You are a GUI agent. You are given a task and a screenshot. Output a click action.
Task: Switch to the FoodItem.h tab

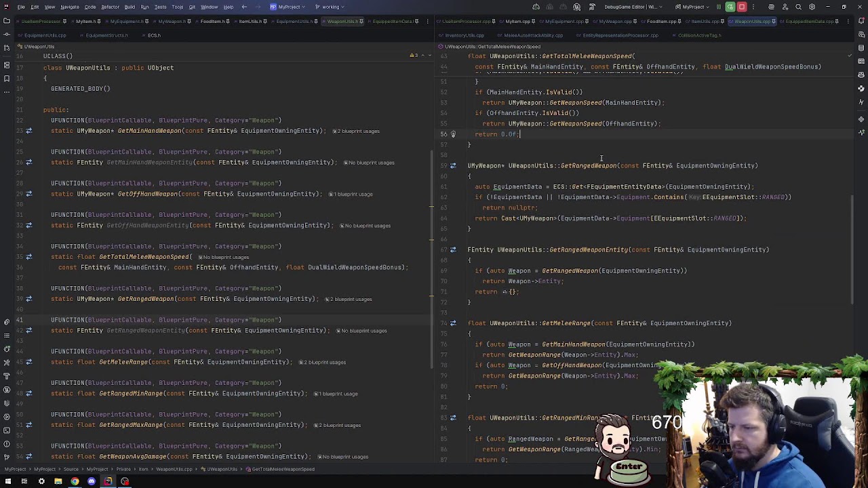click(212, 21)
